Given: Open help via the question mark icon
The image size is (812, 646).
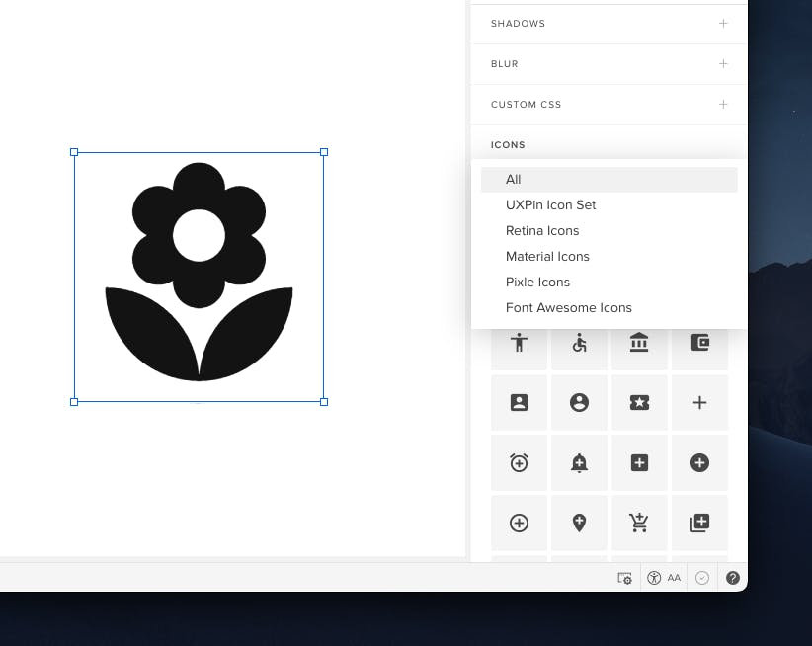Looking at the screenshot, I should (x=733, y=577).
